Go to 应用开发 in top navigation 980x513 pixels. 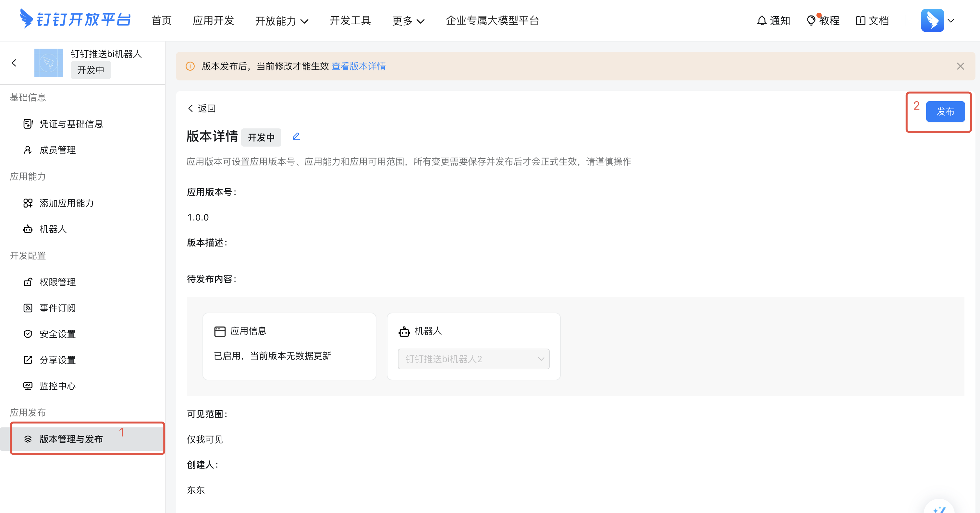click(213, 20)
